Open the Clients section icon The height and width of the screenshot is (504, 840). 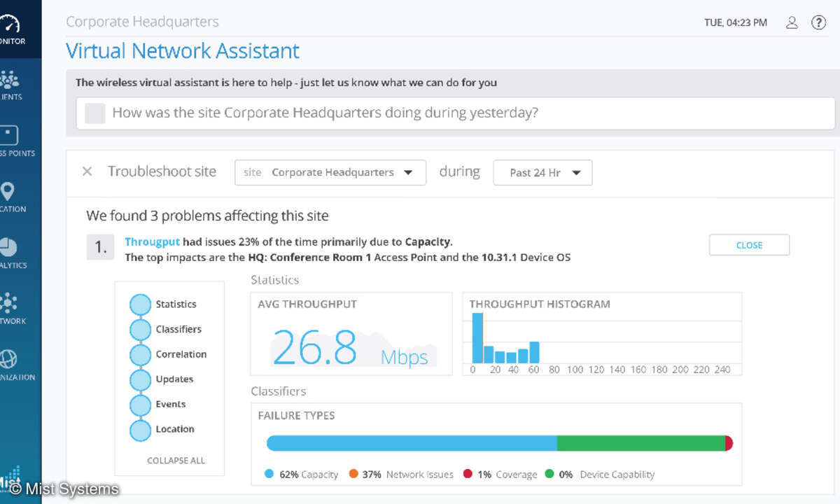click(9, 78)
